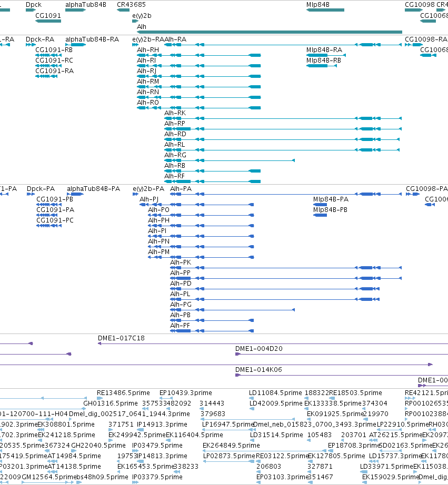Click the EK264849.5prime EST label

point(231,446)
